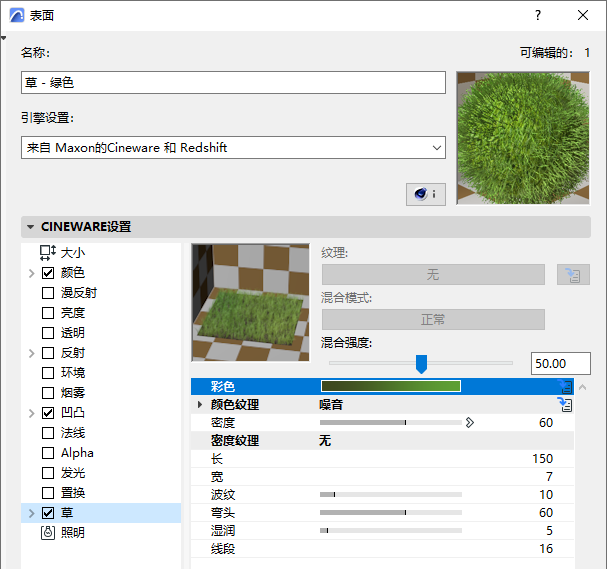Image resolution: width=607 pixels, height=569 pixels.
Task: Click the 密度 slider bar
Action: tap(391, 423)
